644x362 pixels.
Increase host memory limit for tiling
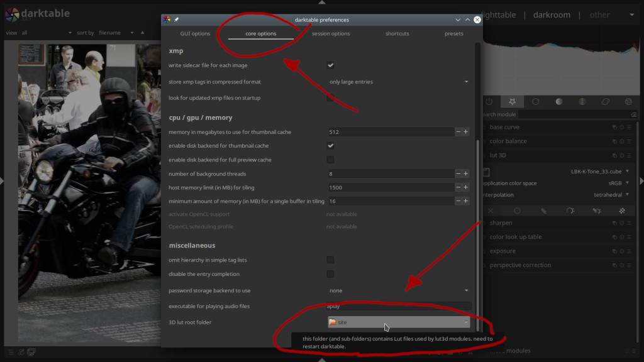click(466, 187)
